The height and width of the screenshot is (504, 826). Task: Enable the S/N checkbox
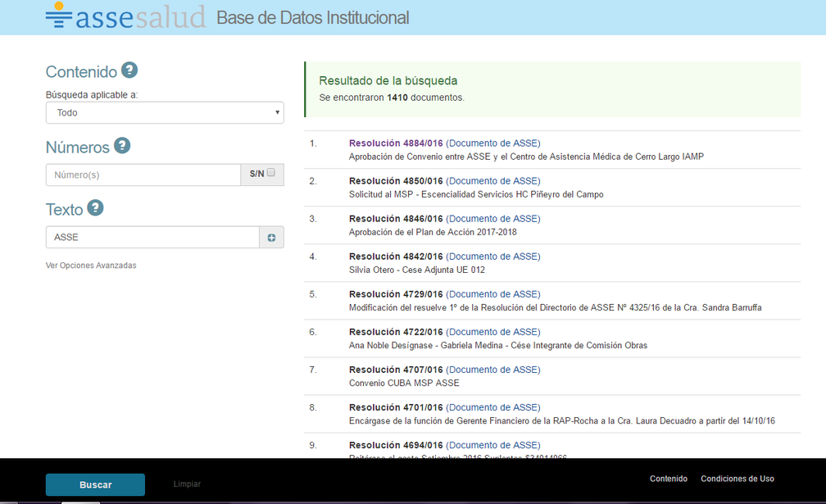point(270,172)
